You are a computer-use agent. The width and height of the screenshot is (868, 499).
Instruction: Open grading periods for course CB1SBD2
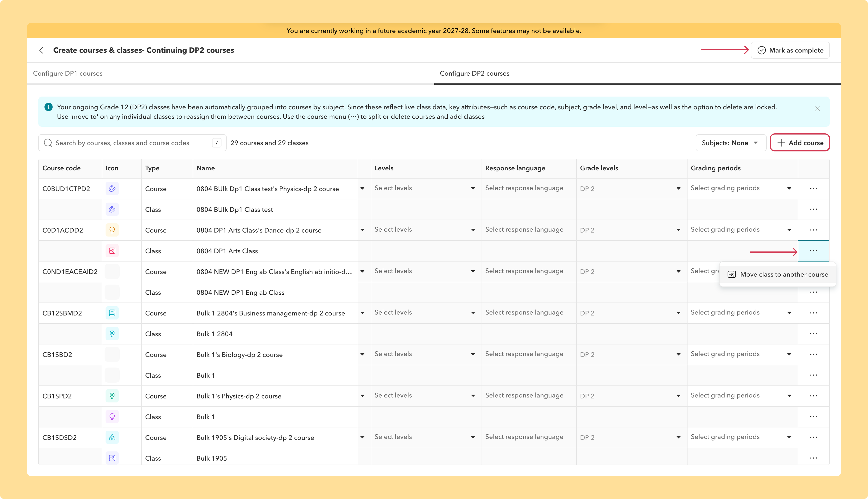tap(742, 354)
